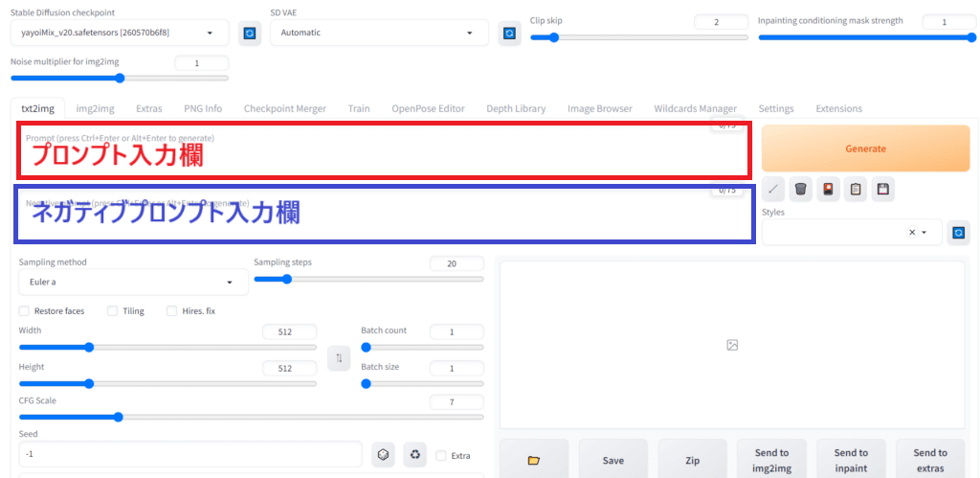Enable the Restore faces checkbox
Viewport: 980px width, 478px height.
pos(25,311)
